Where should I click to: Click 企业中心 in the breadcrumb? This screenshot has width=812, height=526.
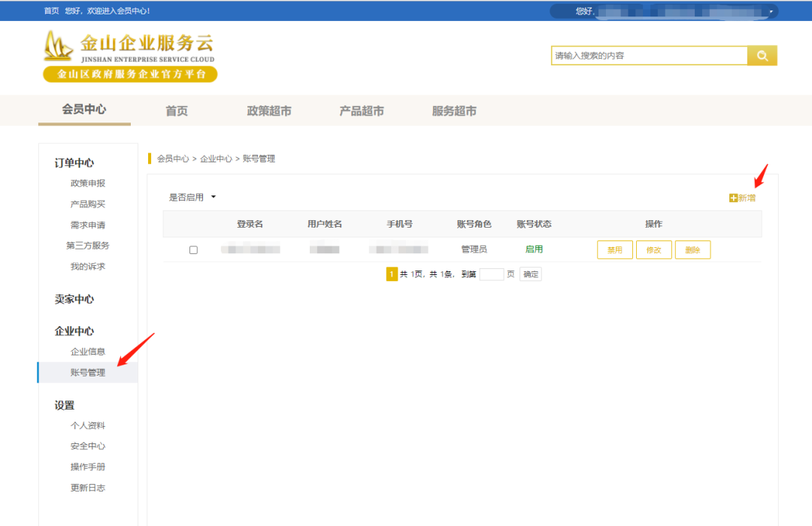216,159
